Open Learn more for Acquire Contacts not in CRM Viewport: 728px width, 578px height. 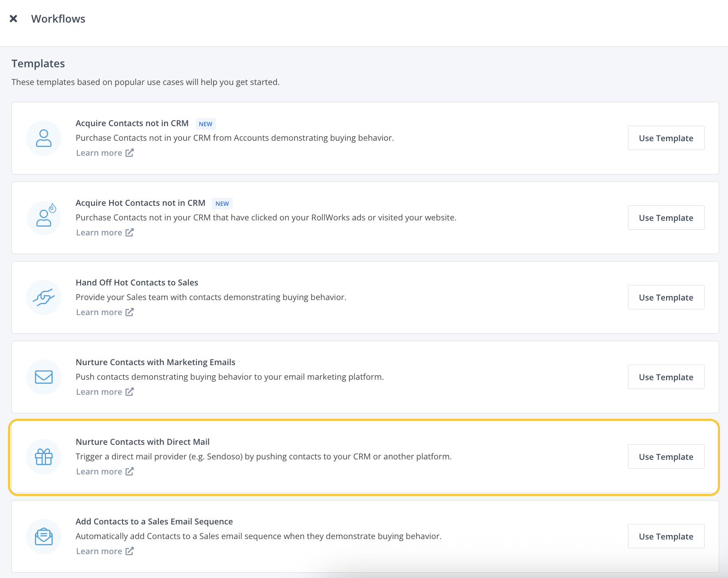(99, 153)
